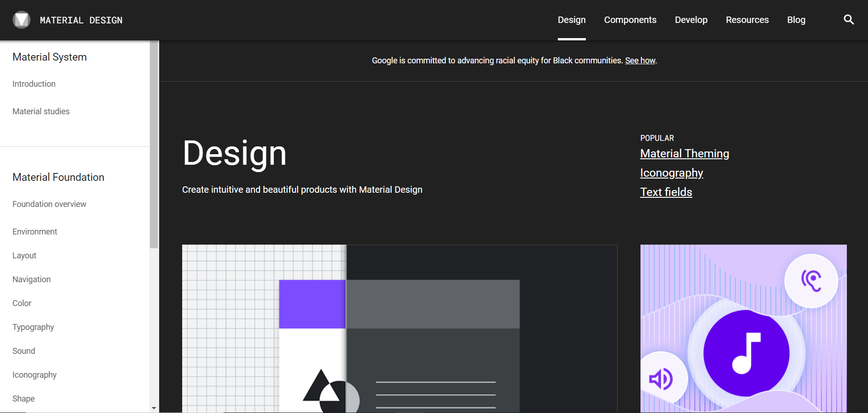Click the speaker volume icon in the illustration
The width and height of the screenshot is (868, 413).
click(x=661, y=379)
